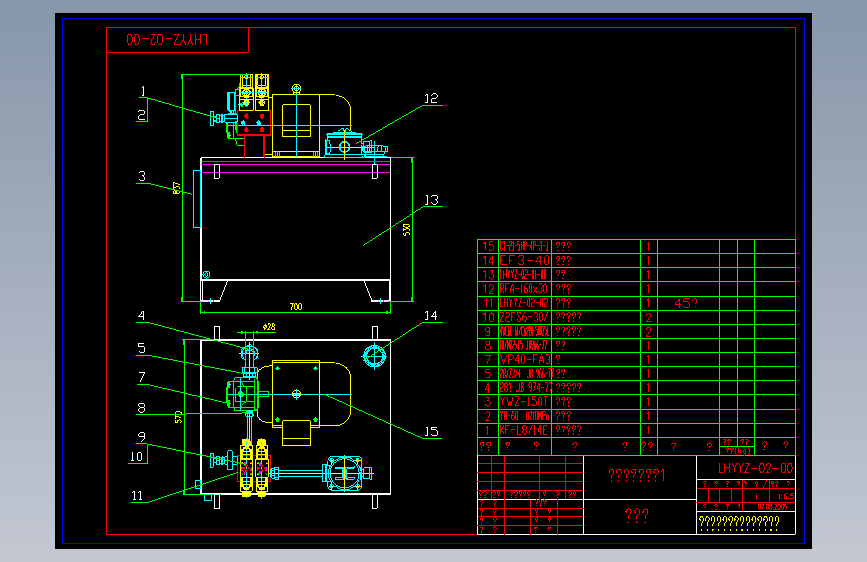Click parts list entry KF-L8/14E
Image resolution: width=867 pixels, height=562 pixels.
pos(524,430)
